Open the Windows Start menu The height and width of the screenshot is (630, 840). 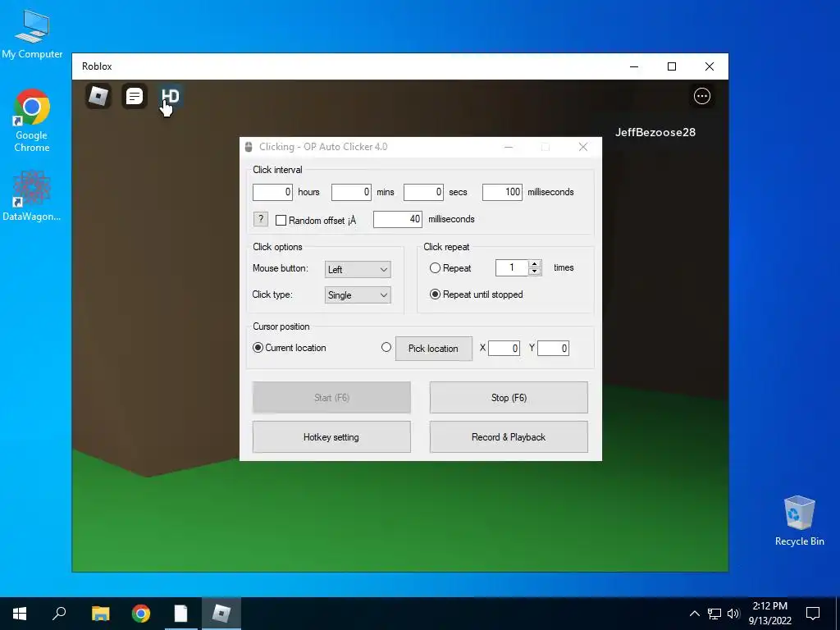pyautogui.click(x=20, y=614)
